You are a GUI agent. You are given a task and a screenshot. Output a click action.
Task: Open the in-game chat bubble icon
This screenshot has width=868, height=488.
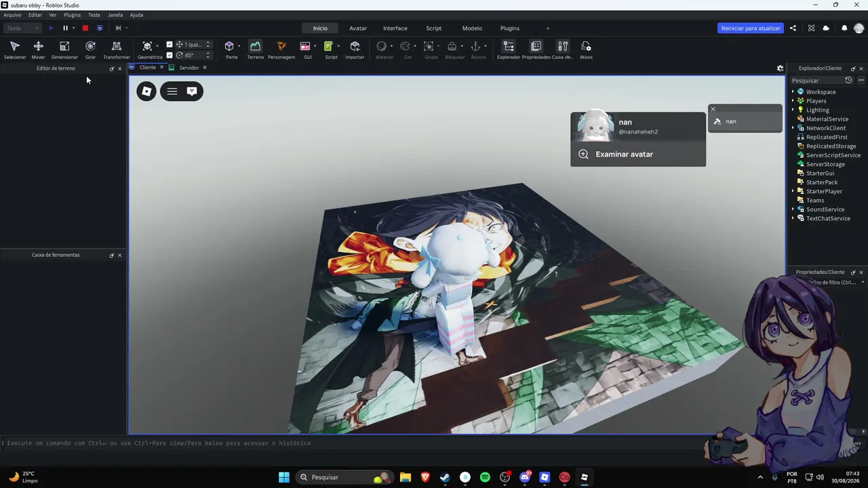pos(192,91)
